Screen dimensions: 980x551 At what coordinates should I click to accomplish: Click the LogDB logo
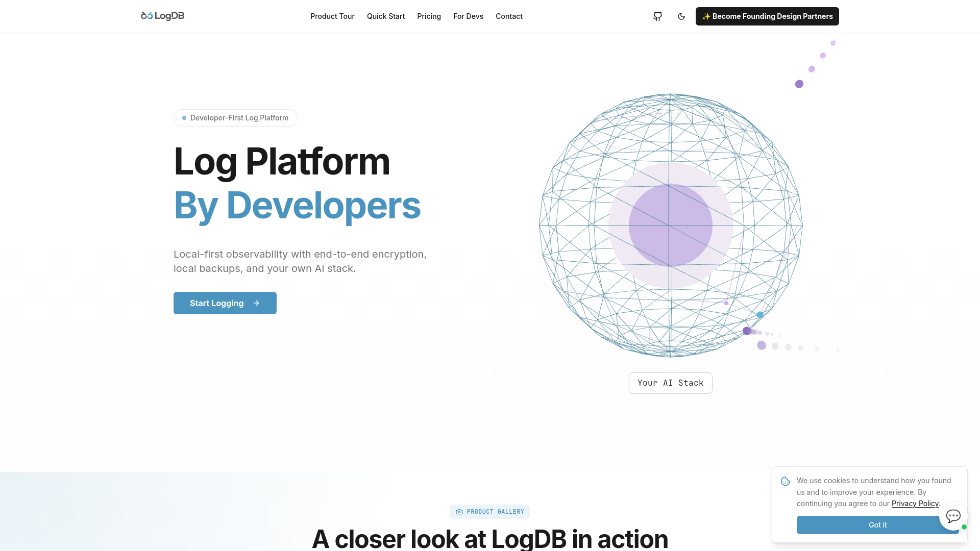(x=162, y=16)
